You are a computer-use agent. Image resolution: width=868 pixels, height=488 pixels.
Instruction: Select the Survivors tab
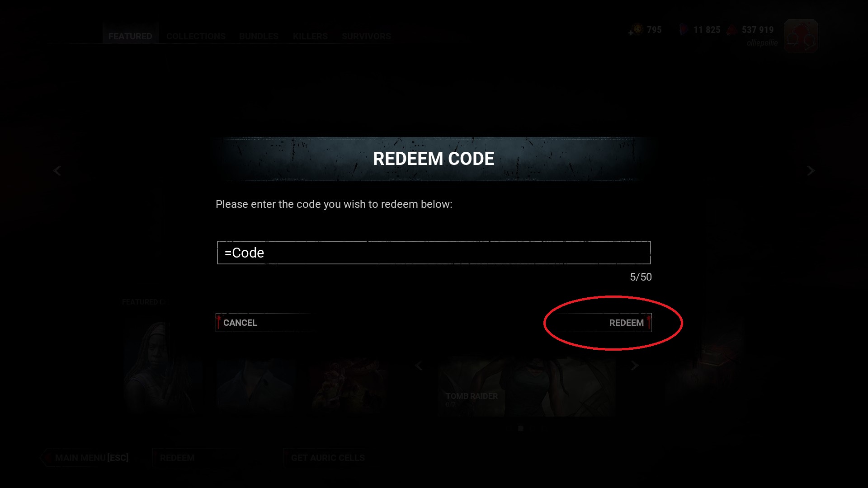pyautogui.click(x=366, y=36)
